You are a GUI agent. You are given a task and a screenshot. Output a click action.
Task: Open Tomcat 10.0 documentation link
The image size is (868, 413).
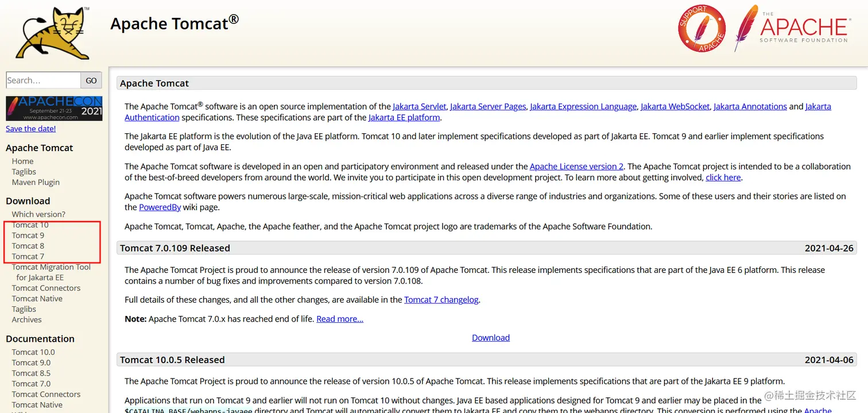33,352
